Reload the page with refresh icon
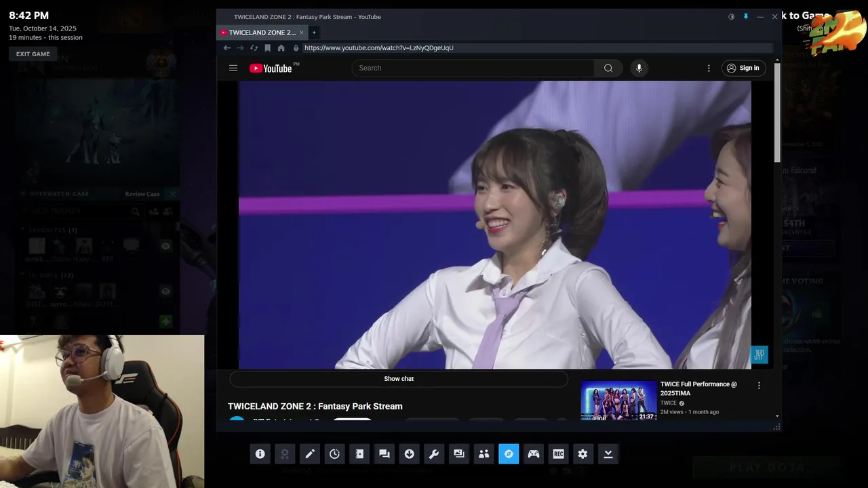868x488 pixels. (x=254, y=48)
